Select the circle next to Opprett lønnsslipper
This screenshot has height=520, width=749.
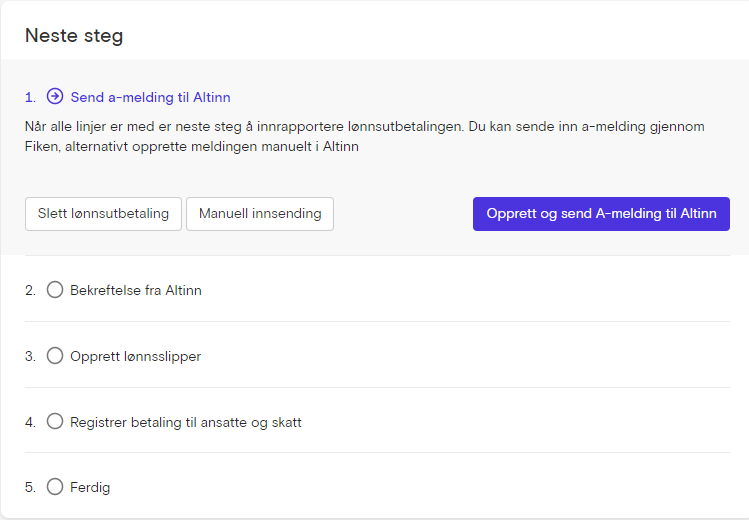tap(55, 355)
